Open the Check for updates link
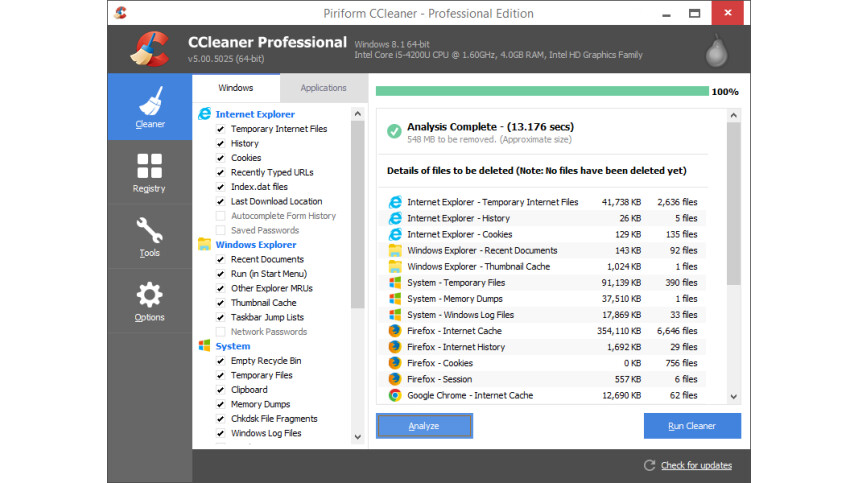 point(696,465)
